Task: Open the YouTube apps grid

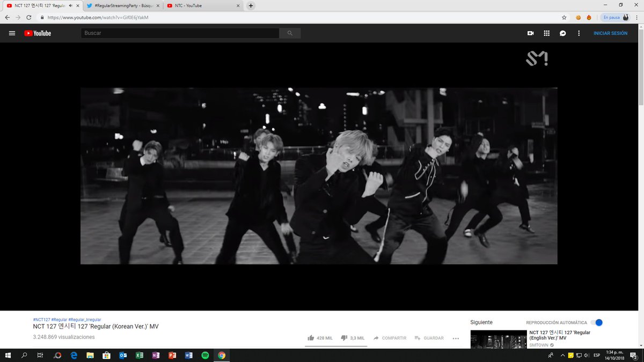Action: pyautogui.click(x=547, y=33)
